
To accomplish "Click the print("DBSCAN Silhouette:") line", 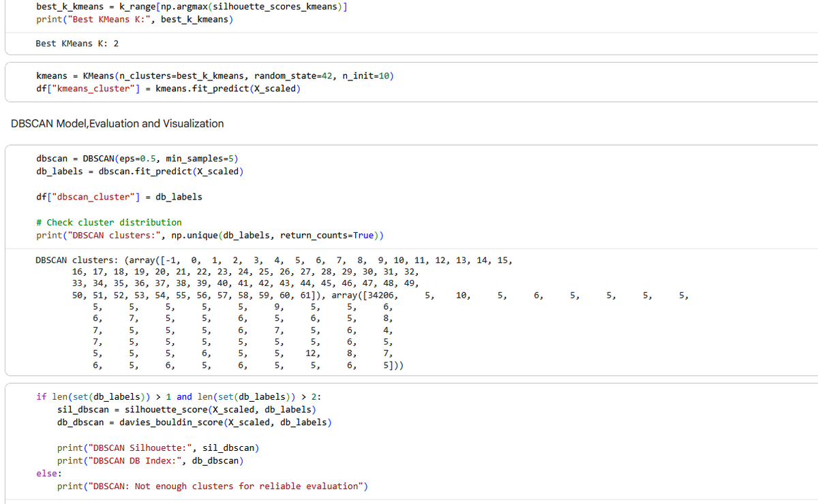I will point(158,447).
